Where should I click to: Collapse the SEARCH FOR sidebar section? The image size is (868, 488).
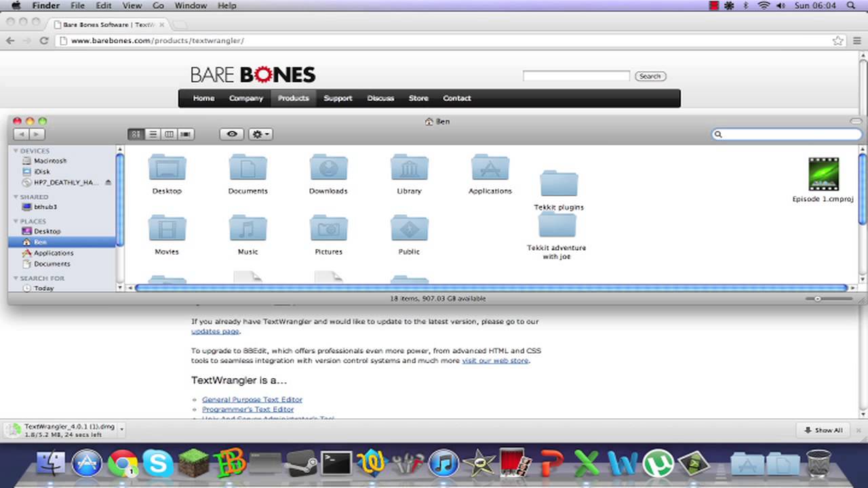pyautogui.click(x=16, y=279)
